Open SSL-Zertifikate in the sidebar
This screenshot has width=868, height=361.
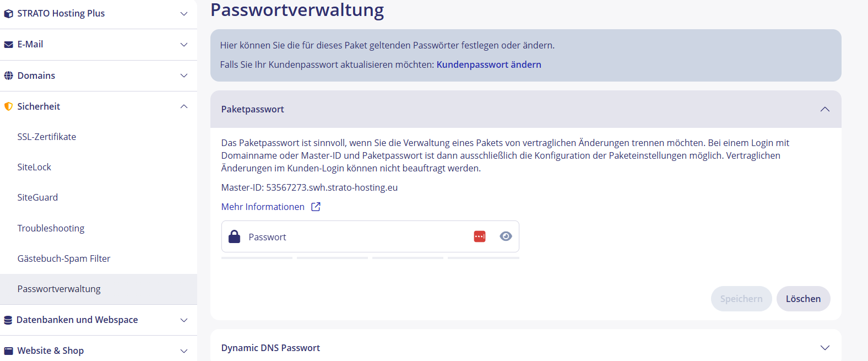click(x=47, y=137)
